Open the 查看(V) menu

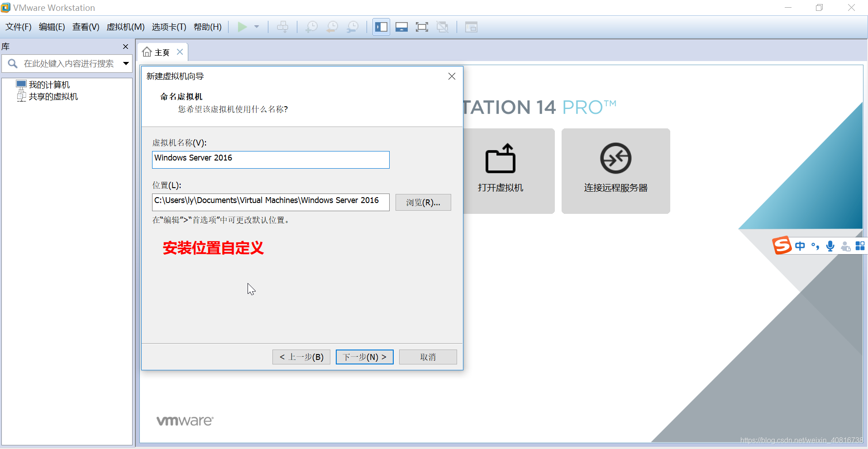pyautogui.click(x=86, y=27)
